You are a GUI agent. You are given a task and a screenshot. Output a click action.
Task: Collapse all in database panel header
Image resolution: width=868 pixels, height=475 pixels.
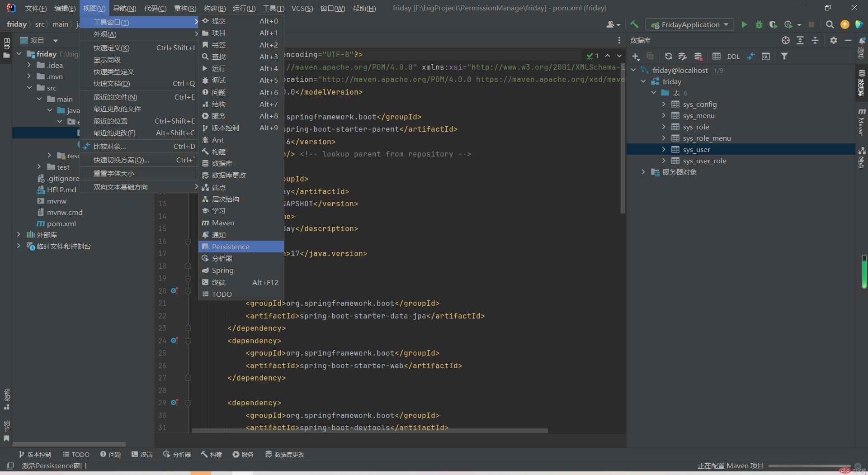pos(815,40)
